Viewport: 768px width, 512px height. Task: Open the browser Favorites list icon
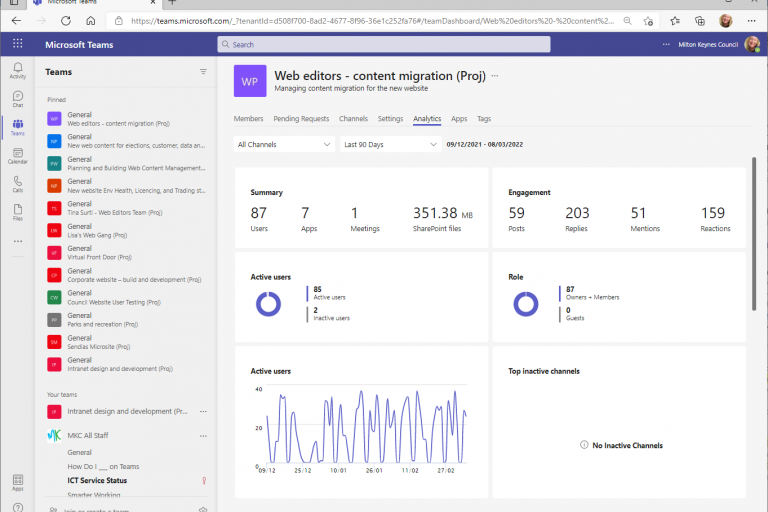point(675,21)
